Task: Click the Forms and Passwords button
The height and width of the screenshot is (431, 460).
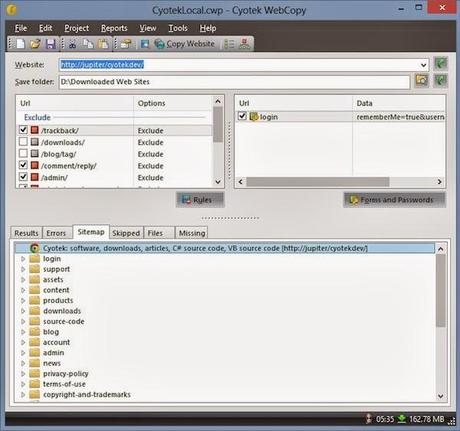Action: [394, 200]
